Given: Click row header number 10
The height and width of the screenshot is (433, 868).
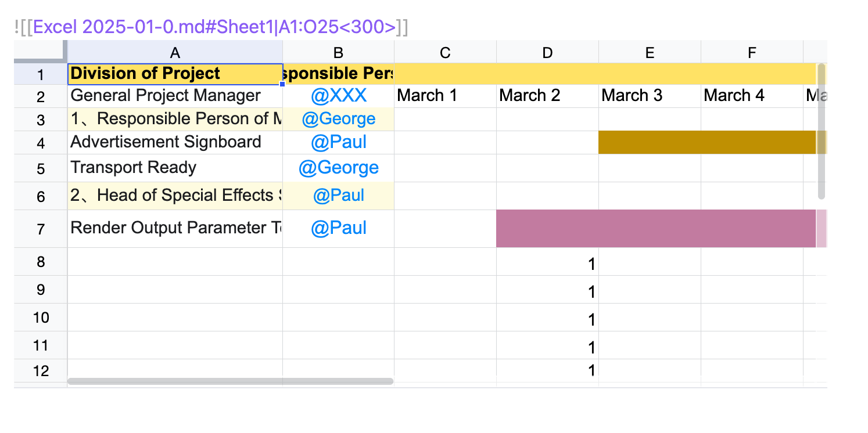Looking at the screenshot, I should (x=41, y=317).
